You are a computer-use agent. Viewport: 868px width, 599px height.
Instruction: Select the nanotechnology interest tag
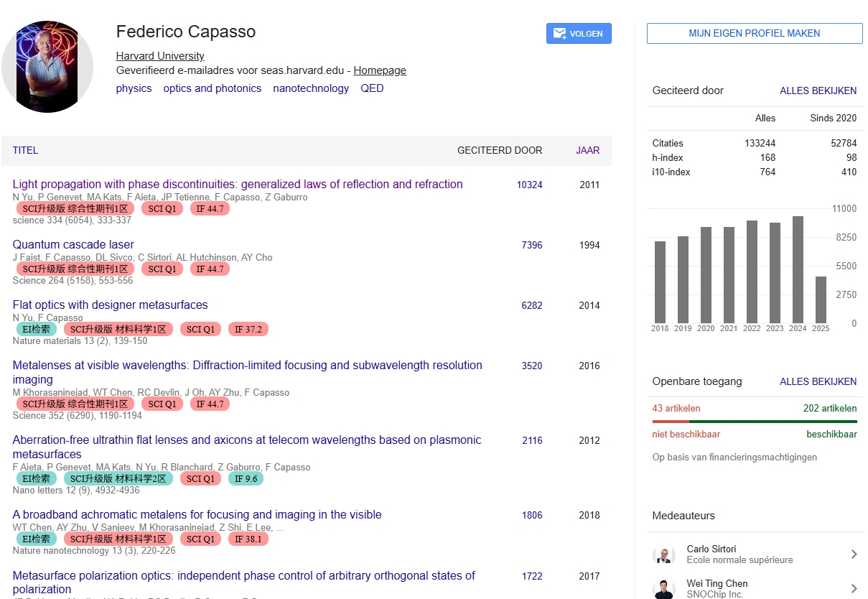pyautogui.click(x=311, y=88)
